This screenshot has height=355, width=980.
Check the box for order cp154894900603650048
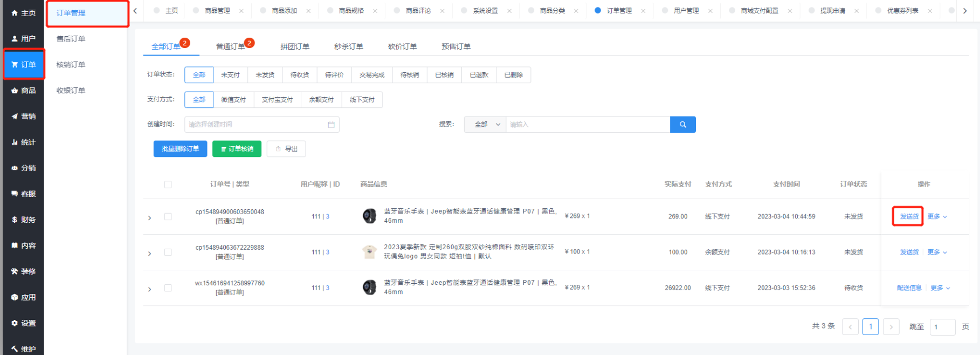click(x=168, y=217)
